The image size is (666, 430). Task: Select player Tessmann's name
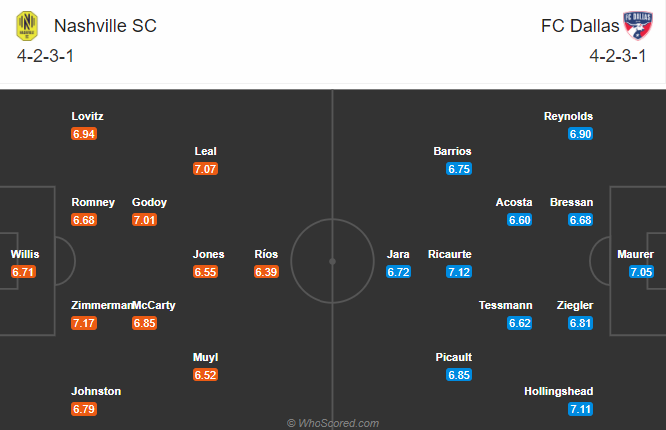[x=505, y=306]
